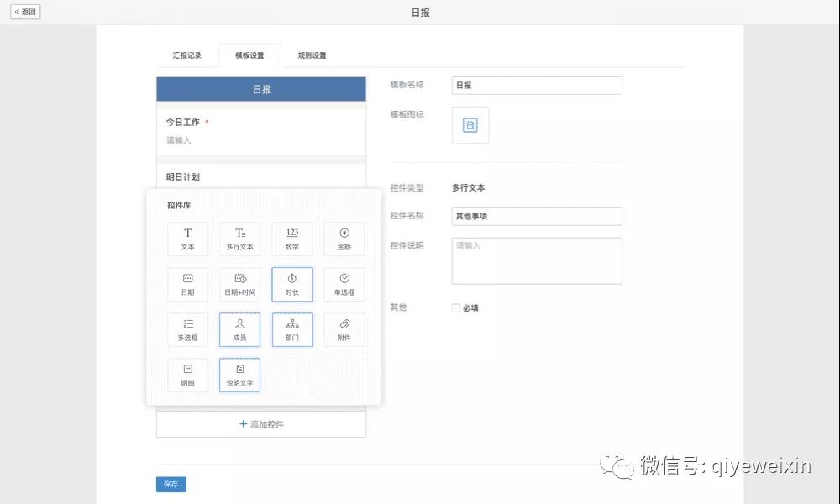Image resolution: width=840 pixels, height=504 pixels.
Task: Select the 日期 date control
Action: (187, 284)
